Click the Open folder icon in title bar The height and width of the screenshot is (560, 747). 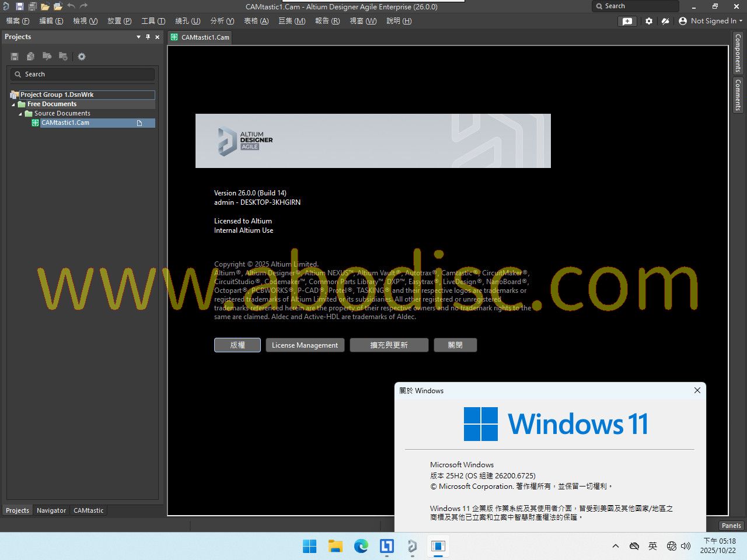pos(45,6)
